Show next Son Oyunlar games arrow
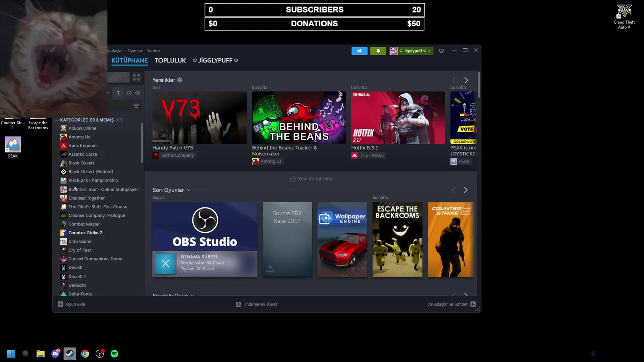 [x=465, y=190]
